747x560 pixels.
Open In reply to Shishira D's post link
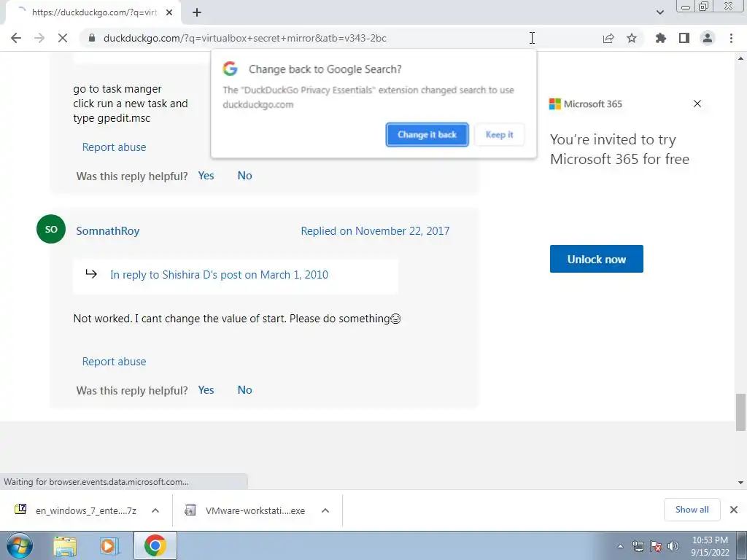point(219,275)
